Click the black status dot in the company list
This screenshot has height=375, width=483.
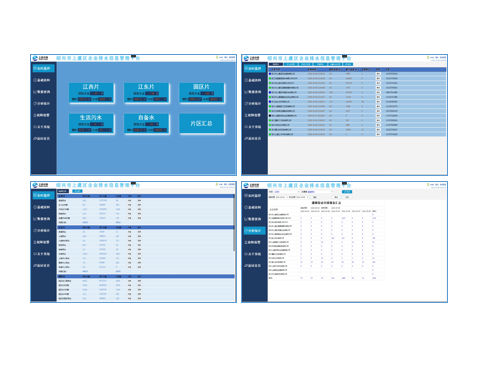point(270,116)
